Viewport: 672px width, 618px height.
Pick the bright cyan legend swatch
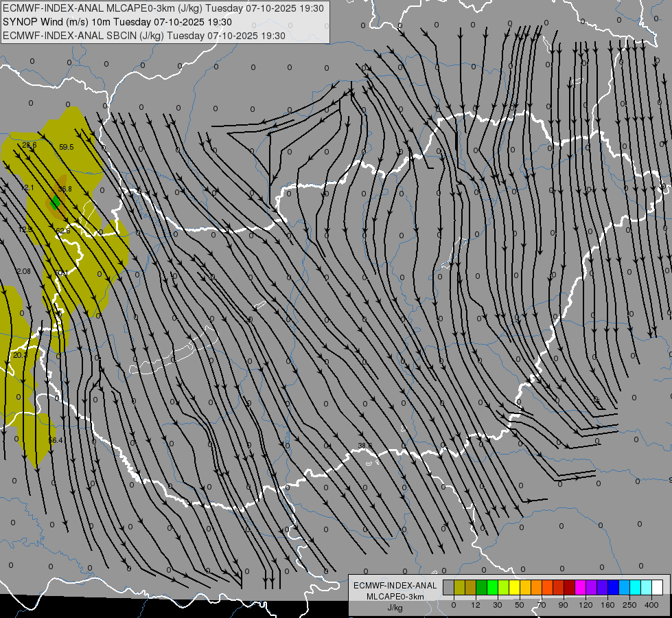pos(636,587)
